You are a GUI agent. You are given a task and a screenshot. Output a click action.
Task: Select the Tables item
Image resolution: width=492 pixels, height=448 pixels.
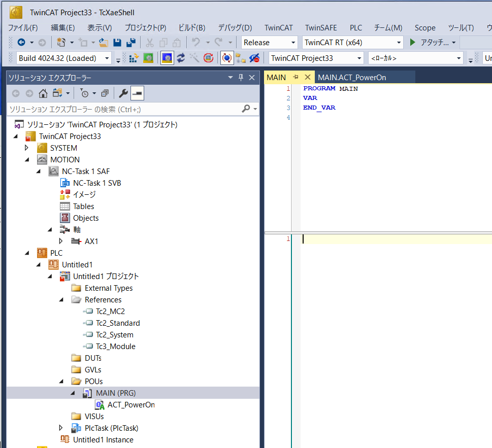coord(83,206)
